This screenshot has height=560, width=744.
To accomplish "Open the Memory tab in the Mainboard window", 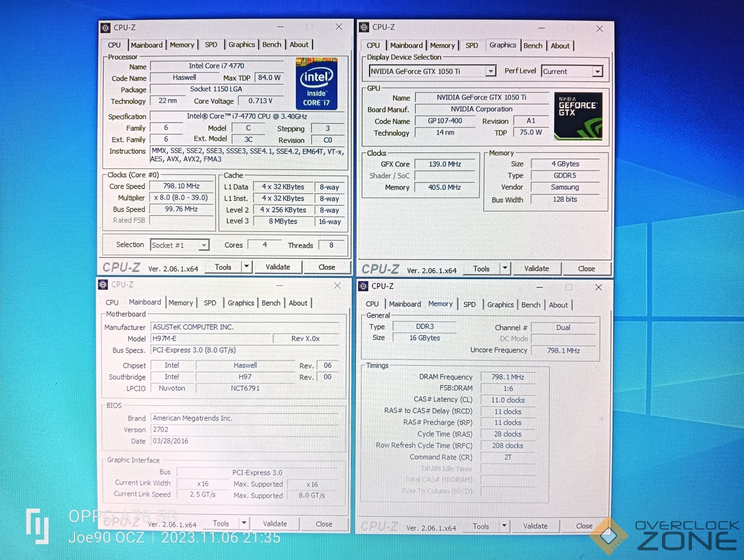I will [181, 302].
